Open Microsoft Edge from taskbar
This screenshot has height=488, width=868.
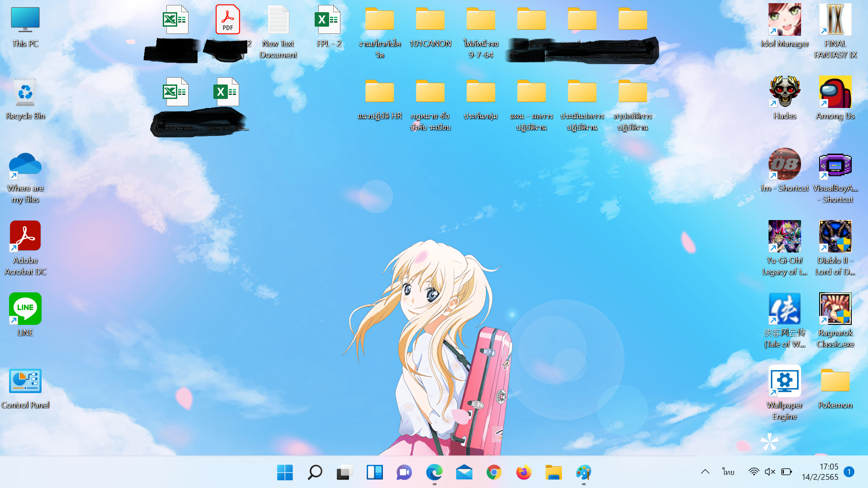[434, 473]
